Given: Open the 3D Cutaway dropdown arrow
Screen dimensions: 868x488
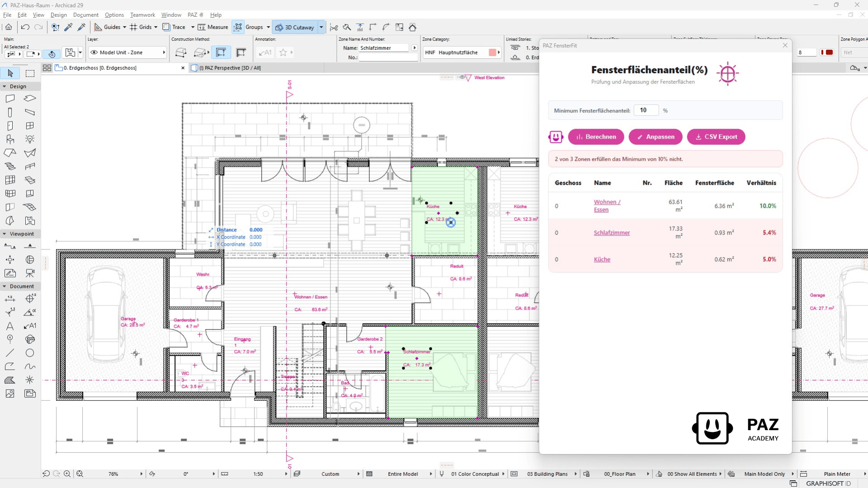Looking at the screenshot, I should pyautogui.click(x=321, y=27).
